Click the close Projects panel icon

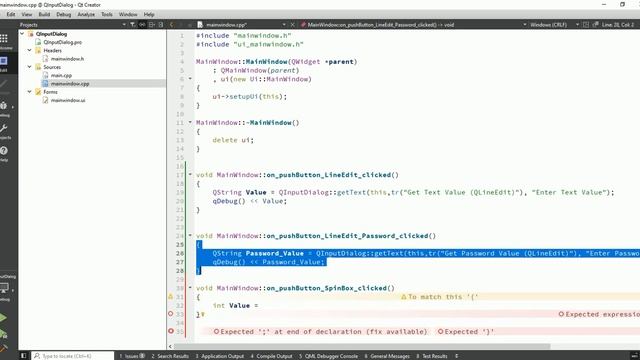click(x=161, y=24)
